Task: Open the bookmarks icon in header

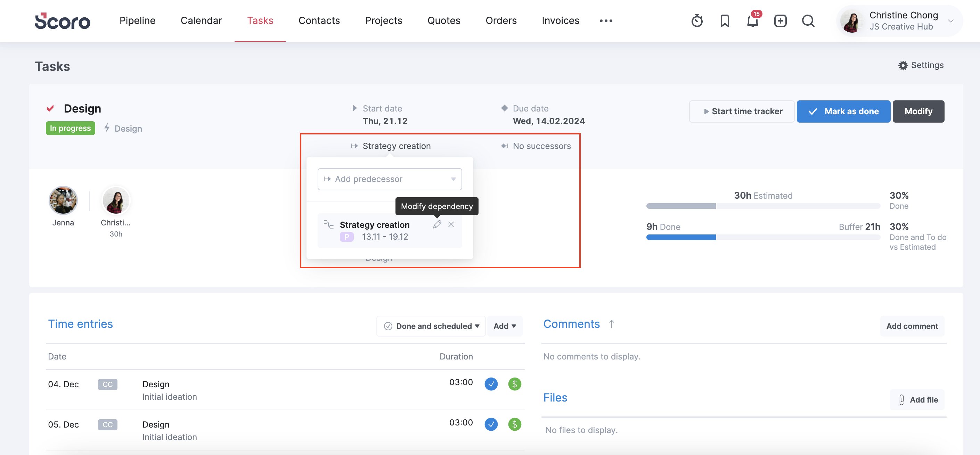Action: pyautogui.click(x=725, y=20)
